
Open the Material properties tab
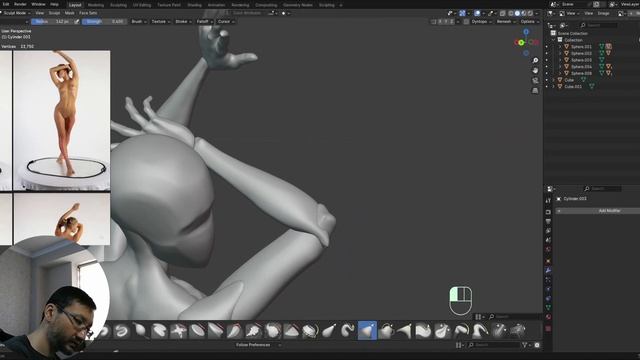(x=548, y=317)
